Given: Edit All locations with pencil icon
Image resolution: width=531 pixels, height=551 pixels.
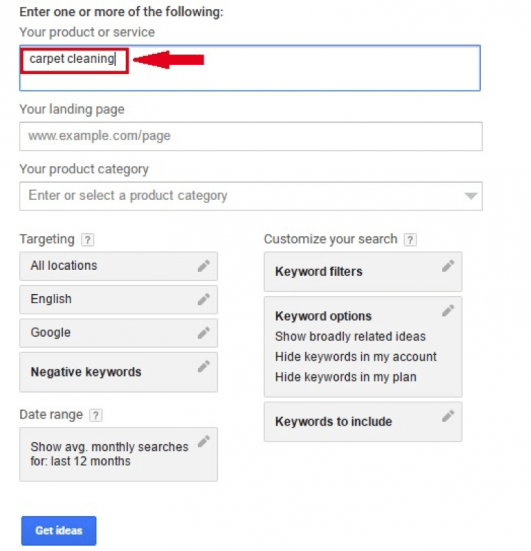Looking at the screenshot, I should [203, 266].
